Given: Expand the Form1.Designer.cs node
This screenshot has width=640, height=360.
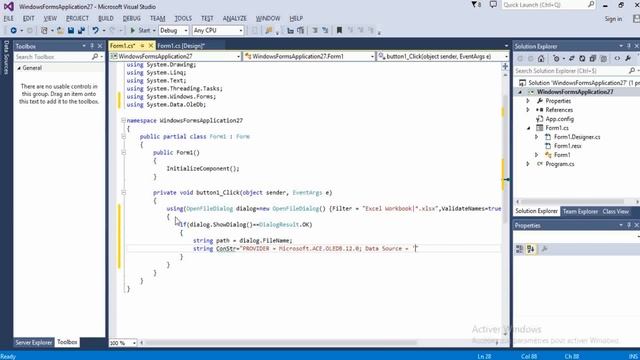Looking at the screenshot, I should coord(537,137).
